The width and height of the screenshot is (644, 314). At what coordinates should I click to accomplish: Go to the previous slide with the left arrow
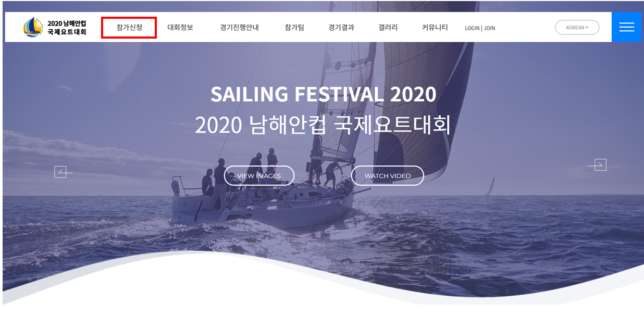click(x=63, y=172)
